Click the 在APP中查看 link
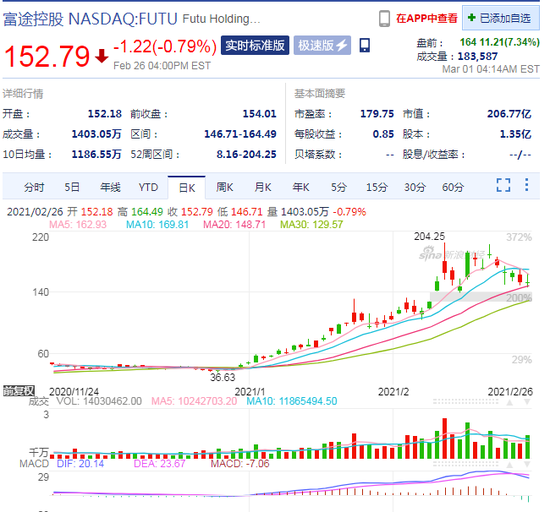This screenshot has width=550, height=512. 427,18
